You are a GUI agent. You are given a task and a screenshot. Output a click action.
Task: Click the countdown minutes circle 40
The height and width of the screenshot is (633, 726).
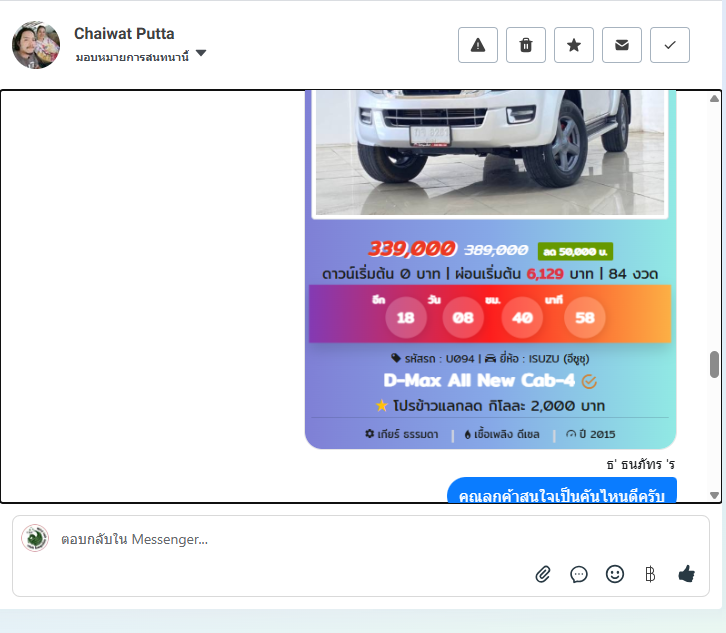[522, 318]
